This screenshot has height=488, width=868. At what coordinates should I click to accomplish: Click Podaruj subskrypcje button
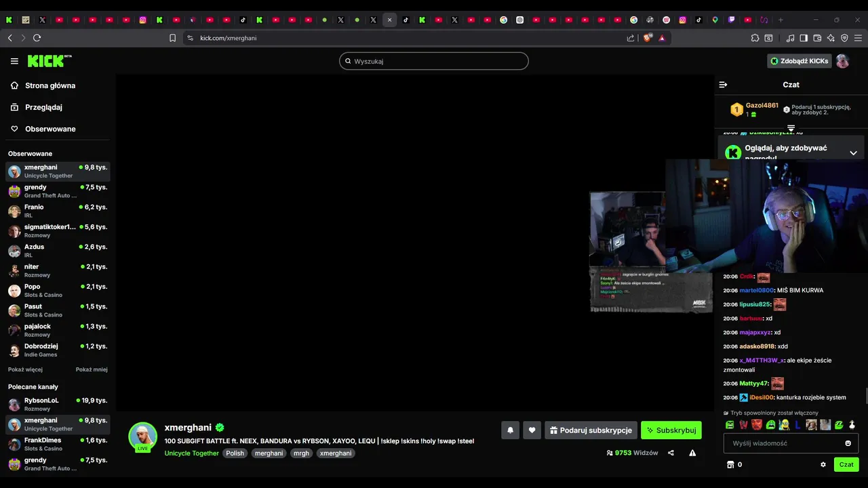tap(591, 430)
